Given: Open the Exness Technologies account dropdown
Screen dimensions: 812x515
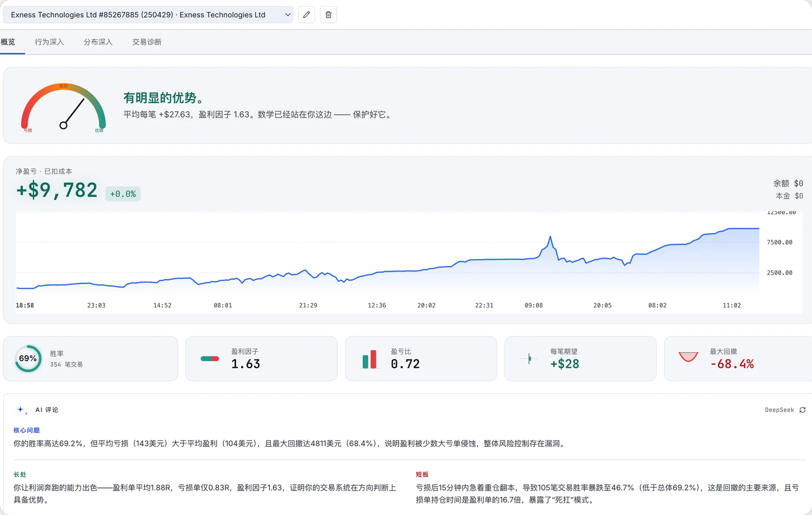Looking at the screenshot, I should tap(148, 15).
